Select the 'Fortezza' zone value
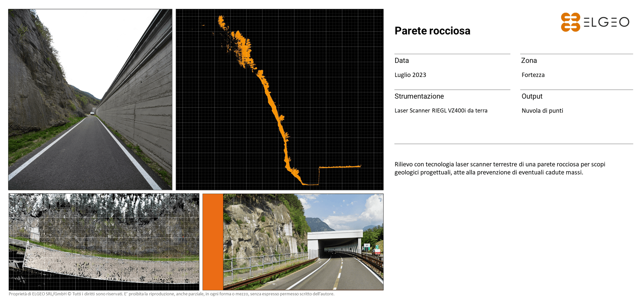This screenshot has height=299, width=644. (x=533, y=75)
